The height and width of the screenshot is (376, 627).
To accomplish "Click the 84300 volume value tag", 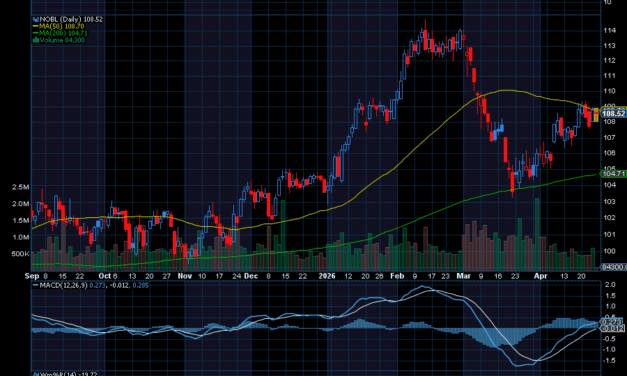I will [614, 267].
